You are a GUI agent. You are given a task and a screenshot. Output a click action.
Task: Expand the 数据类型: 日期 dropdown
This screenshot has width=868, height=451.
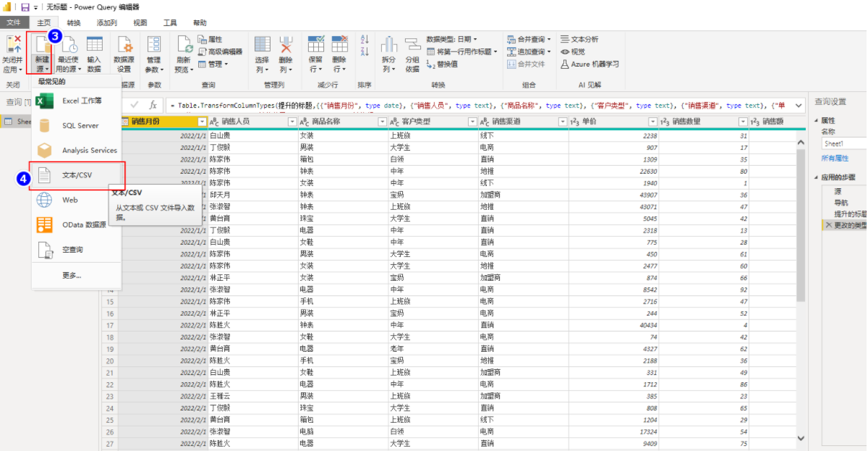click(x=451, y=39)
